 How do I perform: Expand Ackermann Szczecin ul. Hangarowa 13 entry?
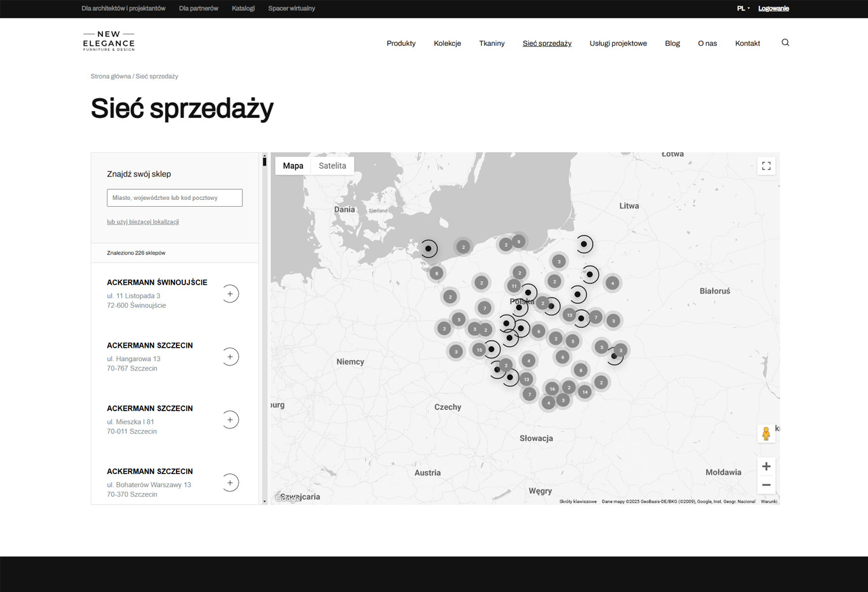pos(230,357)
